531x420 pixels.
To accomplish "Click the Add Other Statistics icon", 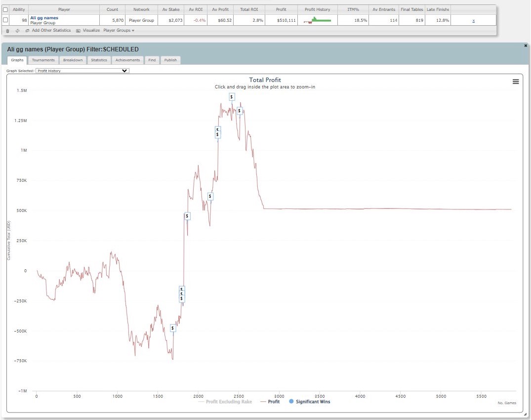I will pyautogui.click(x=28, y=31).
